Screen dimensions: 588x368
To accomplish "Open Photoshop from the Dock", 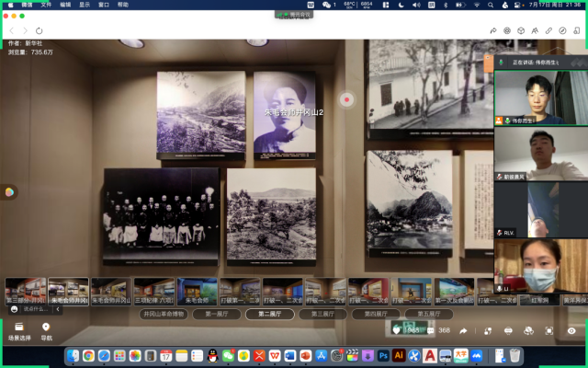I will (x=383, y=355).
